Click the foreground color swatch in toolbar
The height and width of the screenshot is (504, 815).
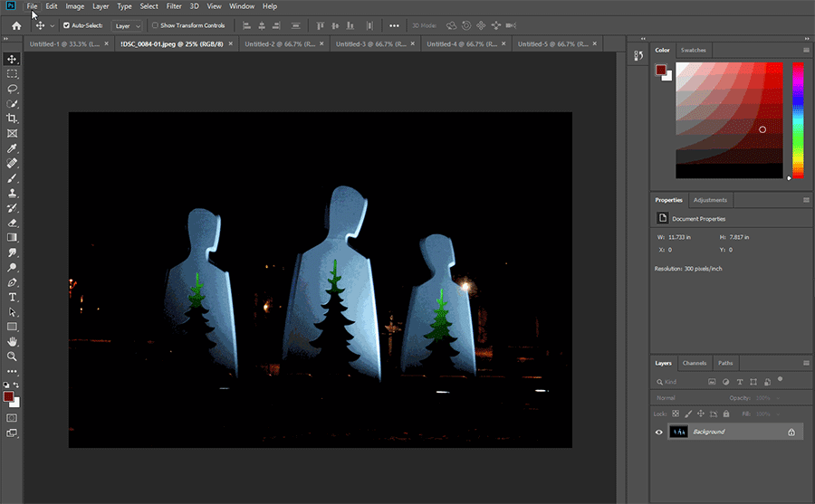pyautogui.click(x=8, y=397)
